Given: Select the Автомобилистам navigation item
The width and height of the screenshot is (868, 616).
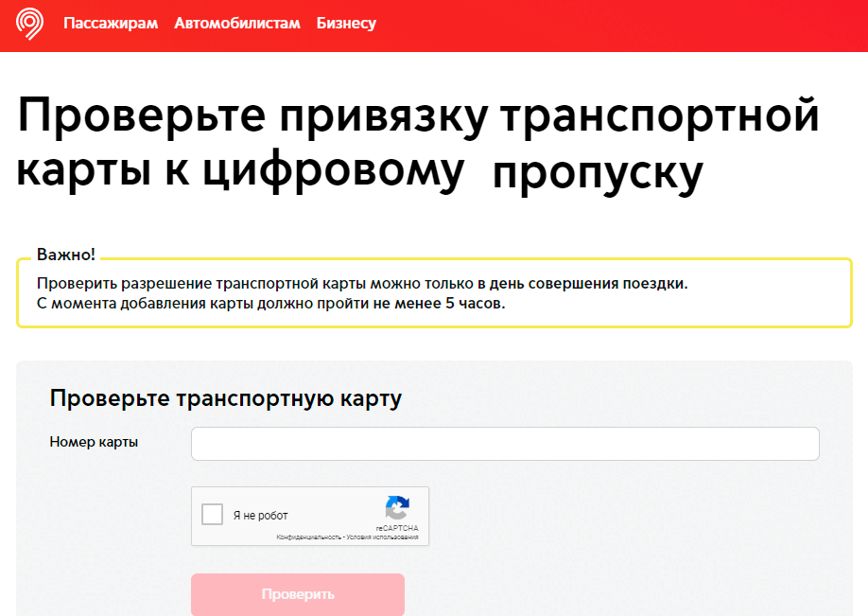Looking at the screenshot, I should (237, 24).
